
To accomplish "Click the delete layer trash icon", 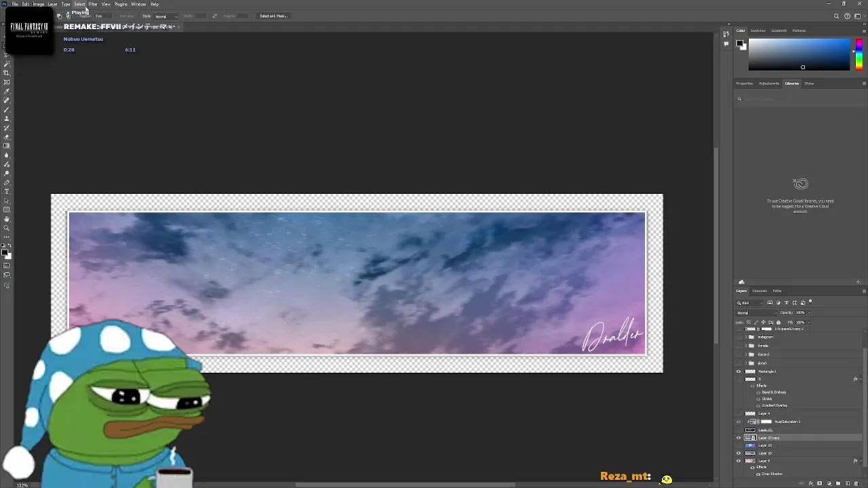I will [x=856, y=484].
